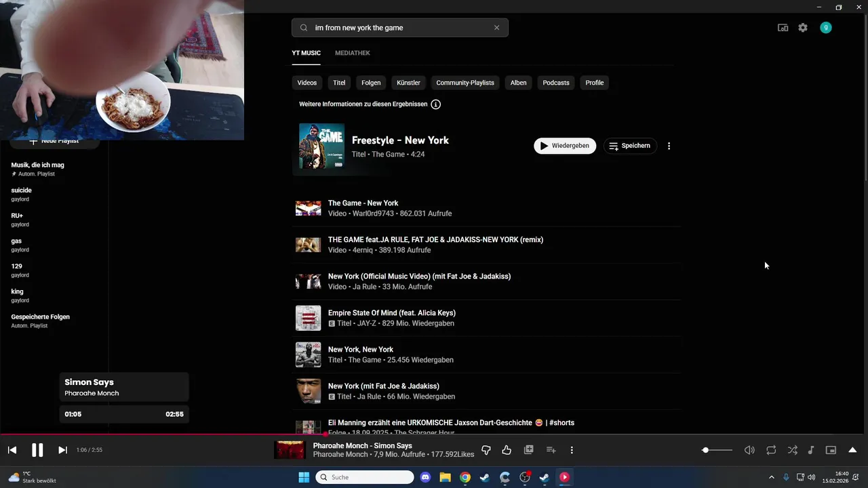
Task: Open Empire State Of Mind result
Action: (x=486, y=318)
